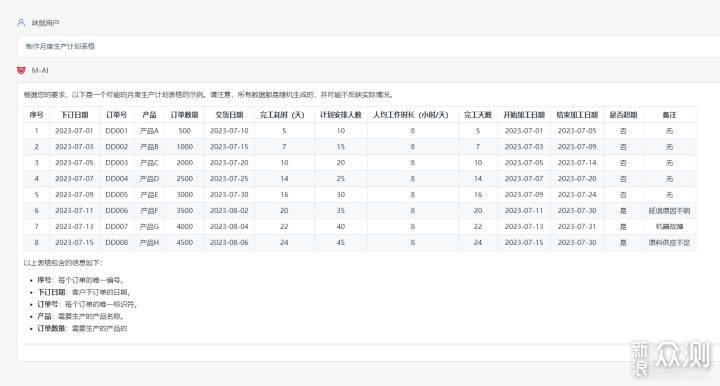Click order quantity 3500
Image resolution: width=720 pixels, height=386 pixels.
point(185,211)
